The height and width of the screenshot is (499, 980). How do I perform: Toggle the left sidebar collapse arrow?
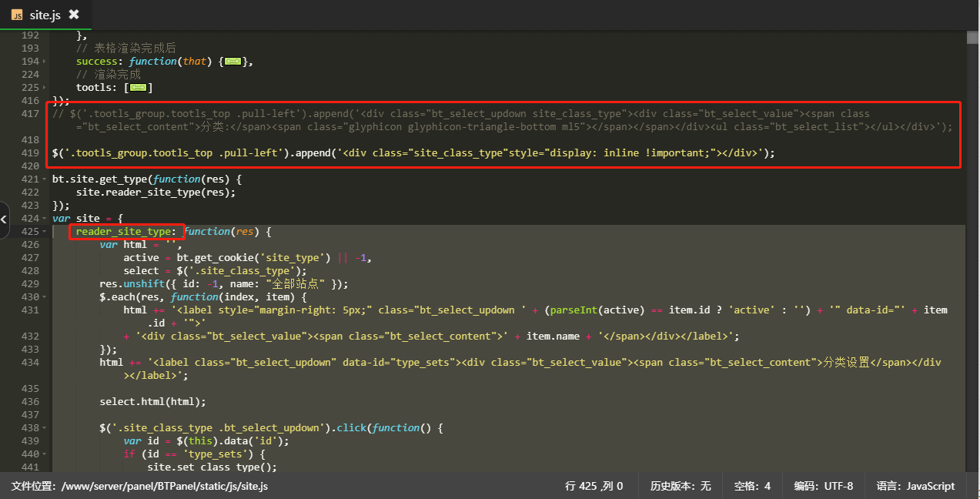tap(4, 220)
